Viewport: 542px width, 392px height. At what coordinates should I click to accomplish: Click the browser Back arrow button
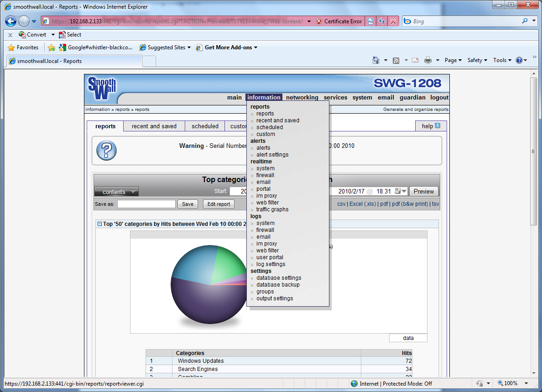(10, 21)
